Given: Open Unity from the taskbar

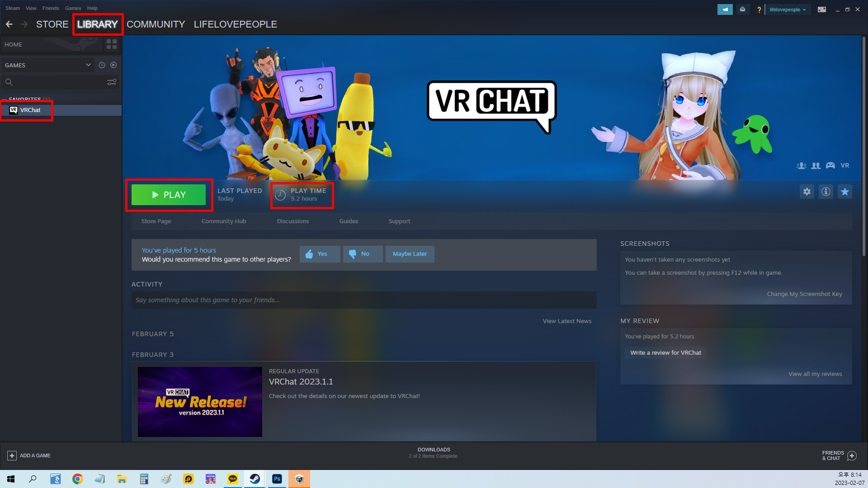Looking at the screenshot, I should coord(299,479).
